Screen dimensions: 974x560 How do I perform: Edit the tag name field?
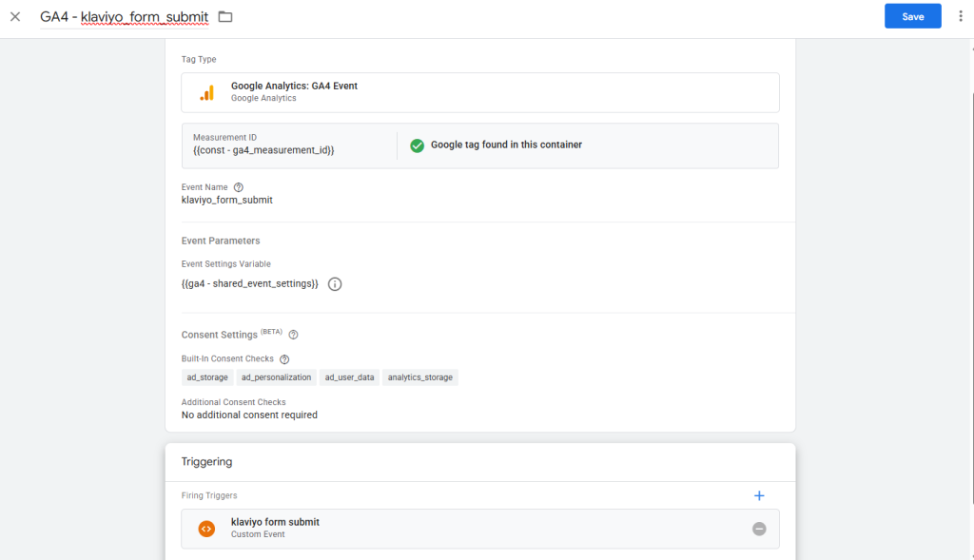tap(124, 17)
